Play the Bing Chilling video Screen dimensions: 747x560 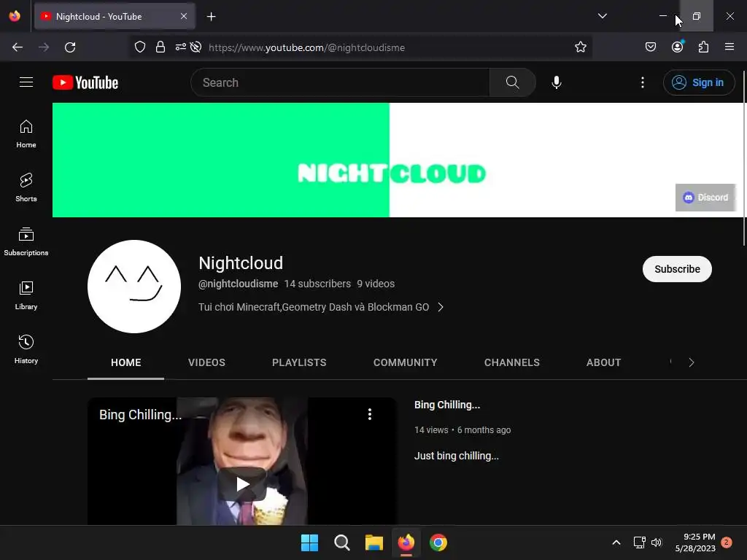[242, 484]
